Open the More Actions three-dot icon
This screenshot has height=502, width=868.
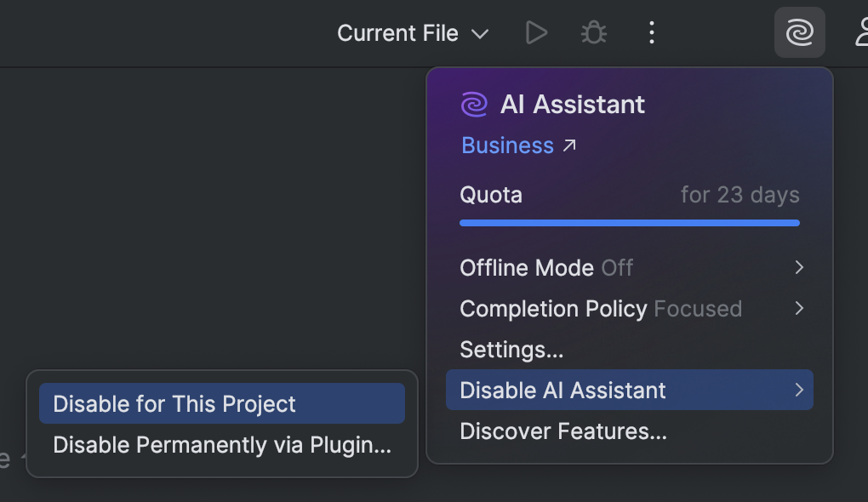pyautogui.click(x=651, y=32)
